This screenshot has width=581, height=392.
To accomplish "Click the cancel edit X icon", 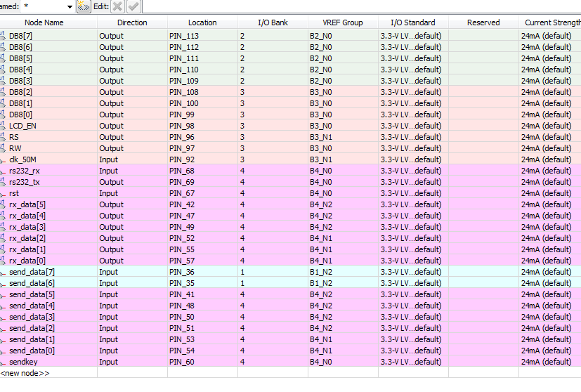I will pos(117,6).
